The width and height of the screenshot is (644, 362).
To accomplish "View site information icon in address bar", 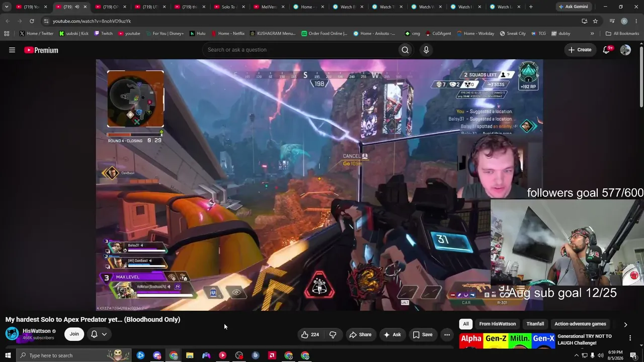I will point(46,21).
